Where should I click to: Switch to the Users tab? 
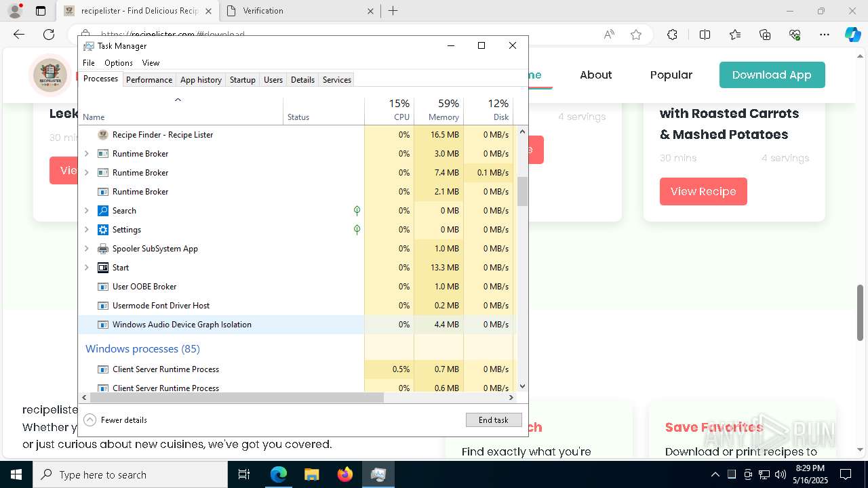[x=273, y=80]
